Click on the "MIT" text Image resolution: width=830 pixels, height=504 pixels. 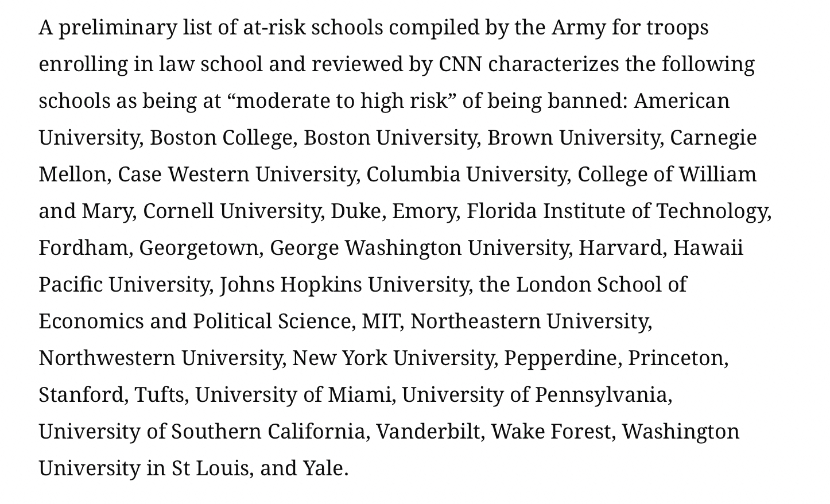[381, 321]
